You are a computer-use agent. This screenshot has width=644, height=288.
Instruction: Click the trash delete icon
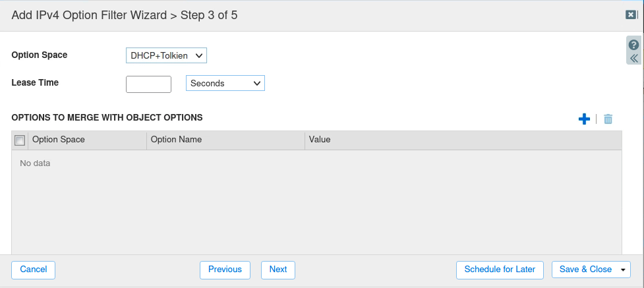[x=608, y=119]
